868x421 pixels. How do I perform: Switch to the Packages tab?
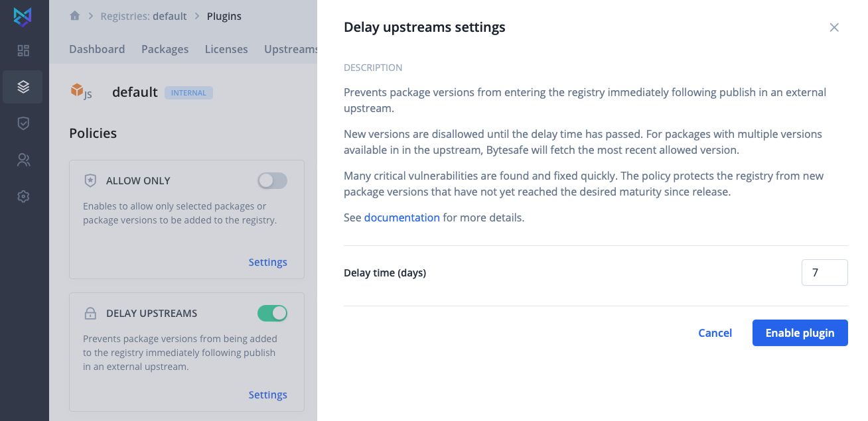165,49
